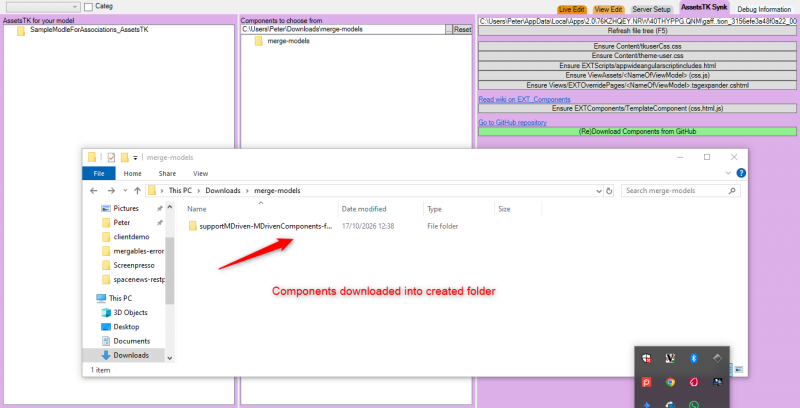Open the Explorer File menu
This screenshot has width=800, height=408.
99,173
